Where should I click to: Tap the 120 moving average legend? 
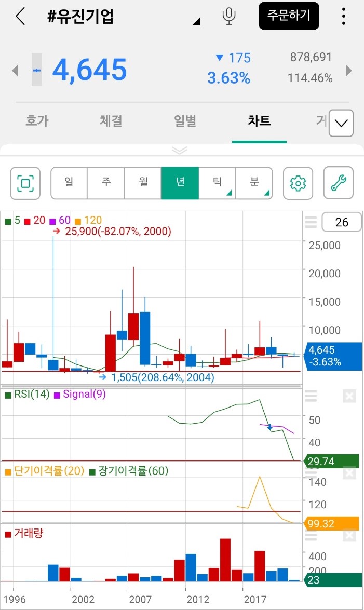[x=88, y=220]
